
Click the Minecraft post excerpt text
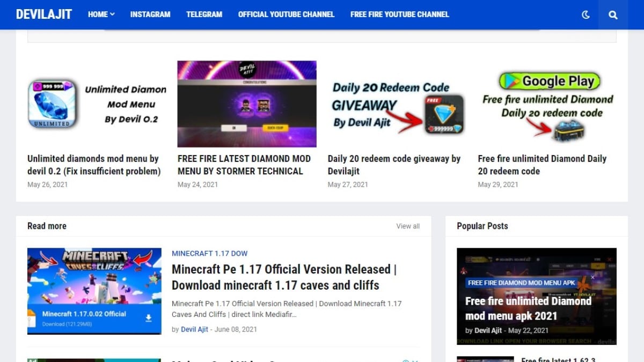[287, 309]
